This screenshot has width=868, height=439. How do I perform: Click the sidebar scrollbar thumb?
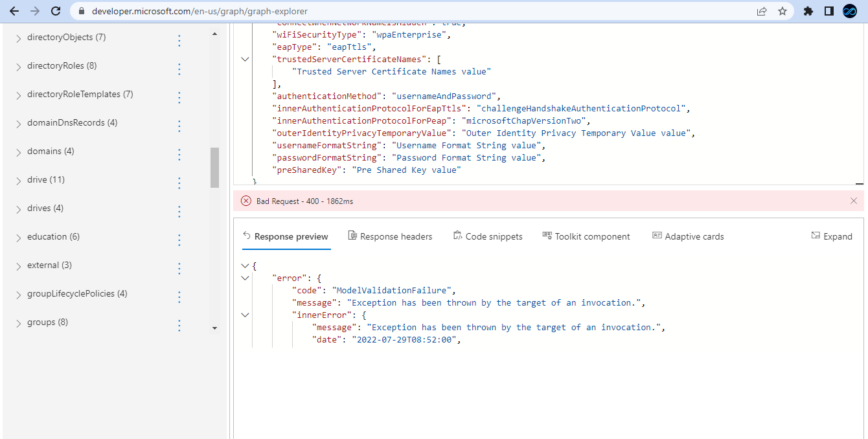tap(214, 168)
